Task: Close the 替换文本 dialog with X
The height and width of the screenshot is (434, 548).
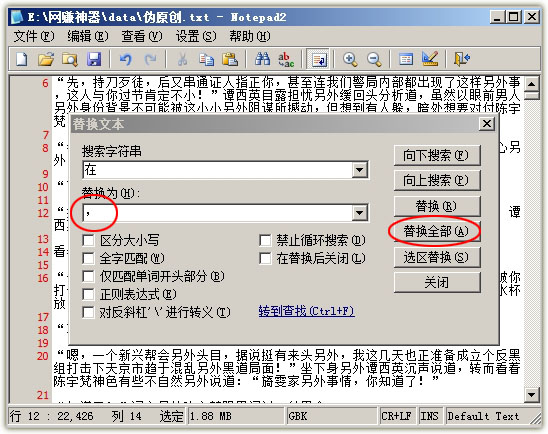Action: click(487, 124)
